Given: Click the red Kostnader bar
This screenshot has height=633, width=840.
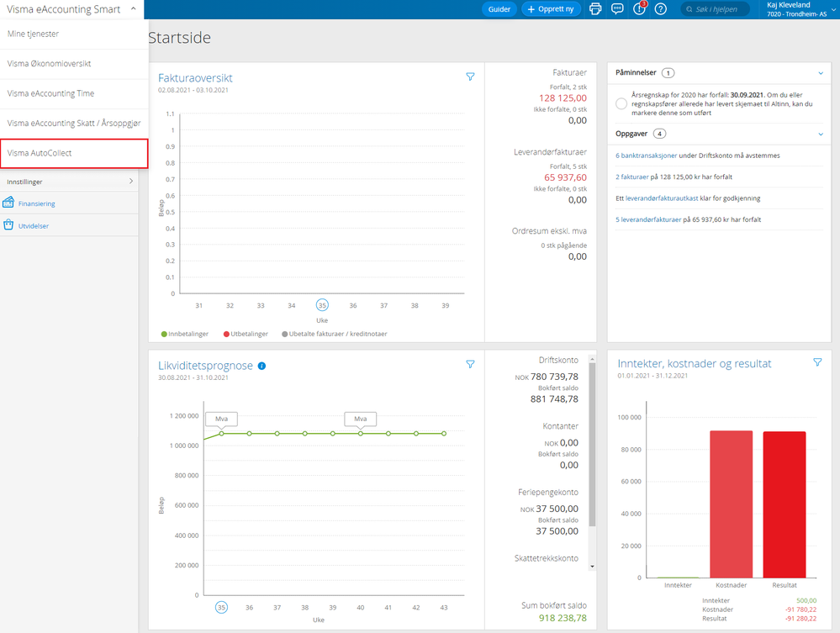Looking at the screenshot, I should (732, 504).
